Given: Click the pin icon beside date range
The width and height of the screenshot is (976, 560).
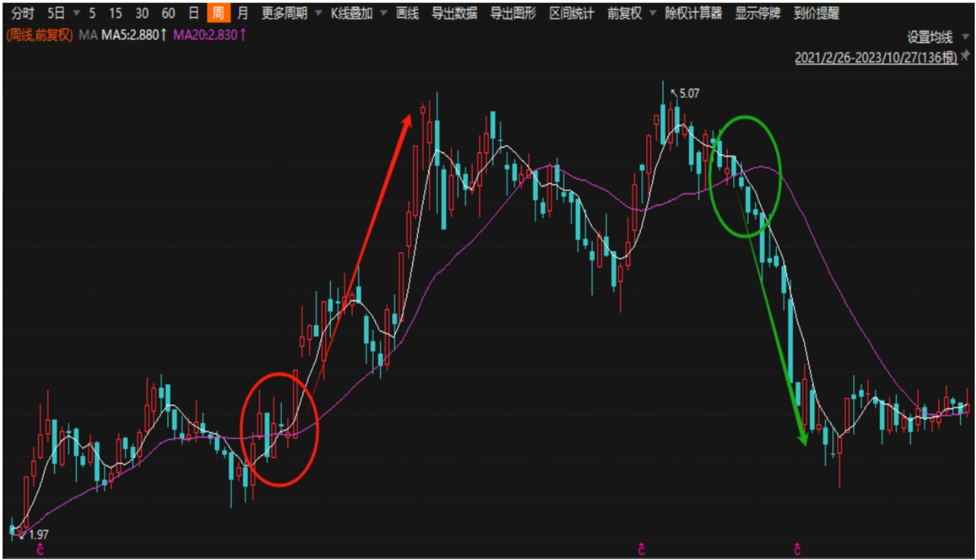Looking at the screenshot, I should (965, 56).
